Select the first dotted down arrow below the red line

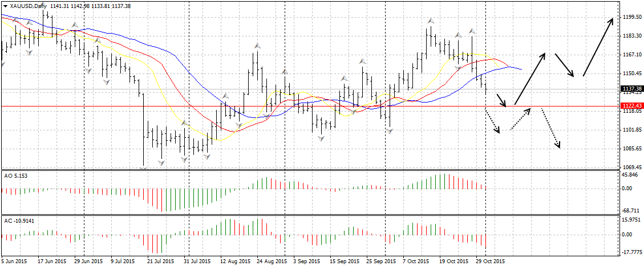coord(493,121)
